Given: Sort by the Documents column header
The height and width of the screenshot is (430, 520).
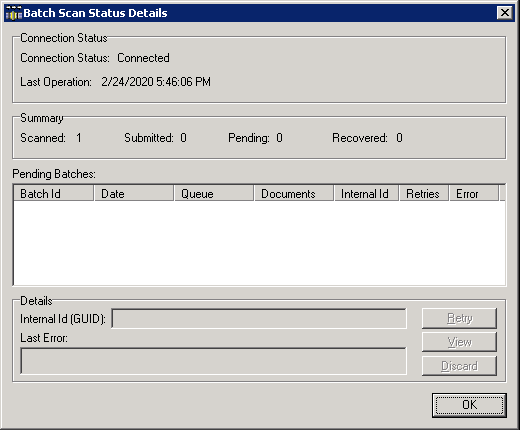Looking at the screenshot, I should 294,194.
